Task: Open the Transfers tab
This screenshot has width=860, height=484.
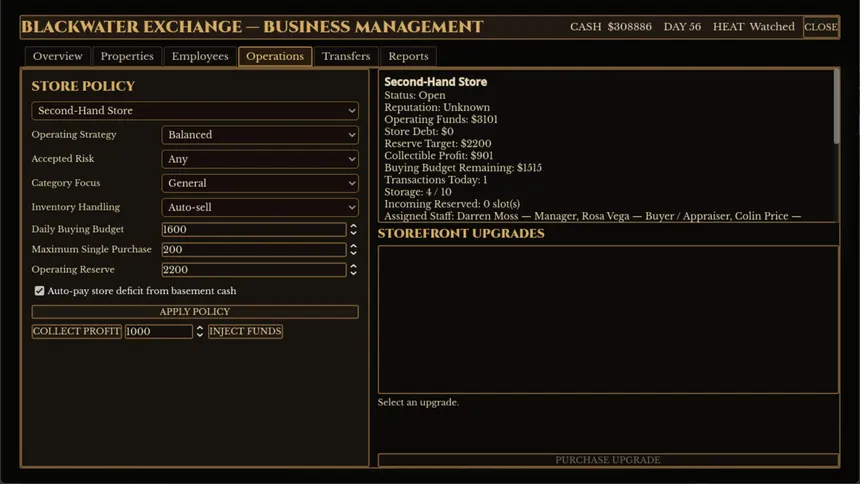Action: [346, 57]
